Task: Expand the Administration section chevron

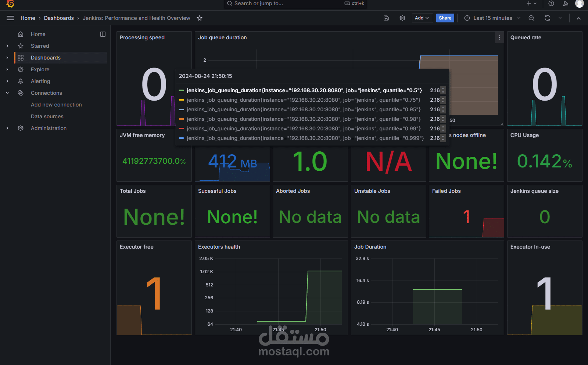Action: pos(7,128)
